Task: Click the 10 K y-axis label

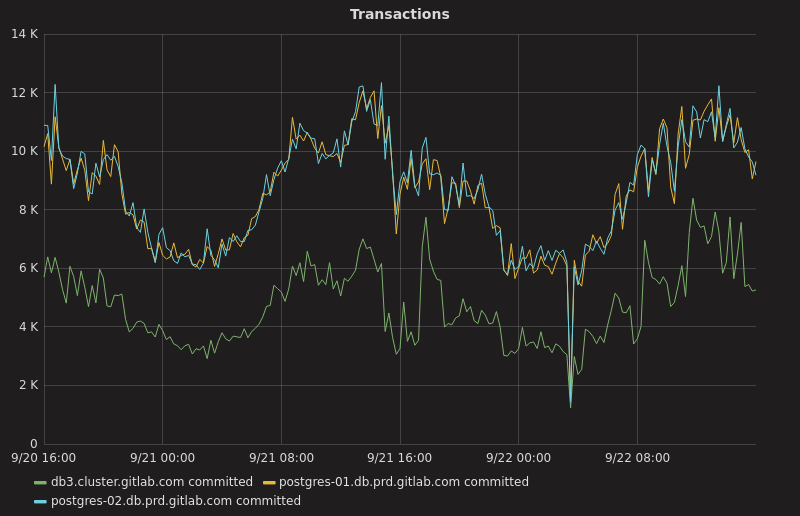Action: point(24,151)
